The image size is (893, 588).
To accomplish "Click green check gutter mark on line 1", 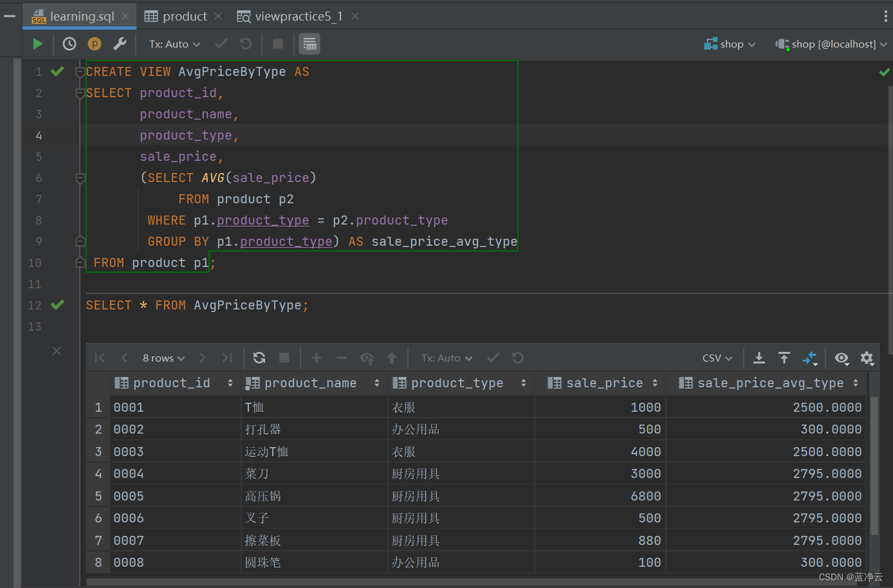I will click(57, 71).
